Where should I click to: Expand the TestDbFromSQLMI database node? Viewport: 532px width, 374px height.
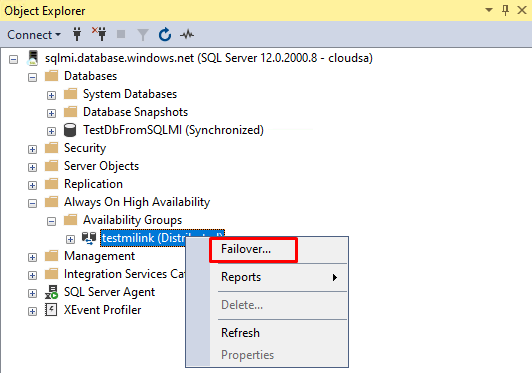click(51, 132)
